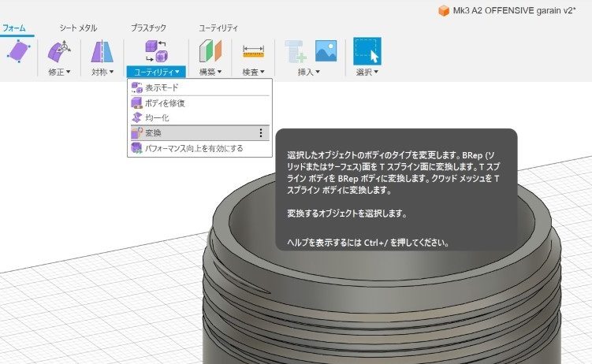Click the three-dot options beside 変換
The height and width of the screenshot is (364, 592).
point(261,133)
